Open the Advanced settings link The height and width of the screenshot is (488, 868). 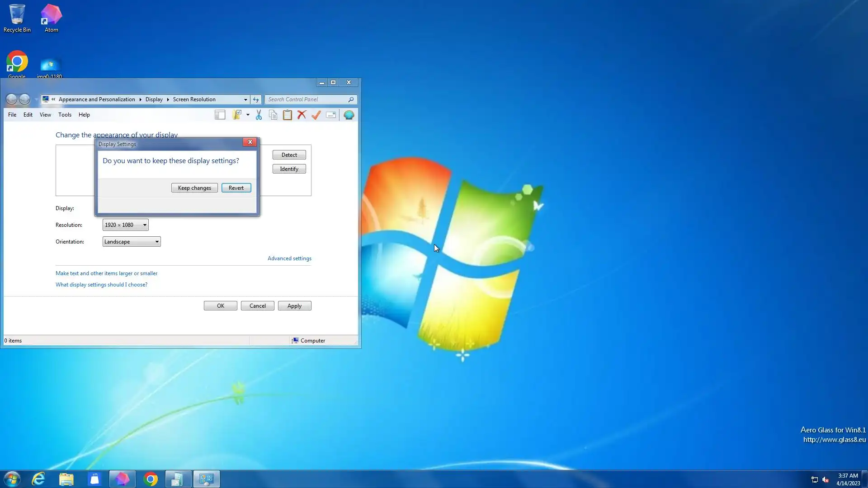point(289,258)
